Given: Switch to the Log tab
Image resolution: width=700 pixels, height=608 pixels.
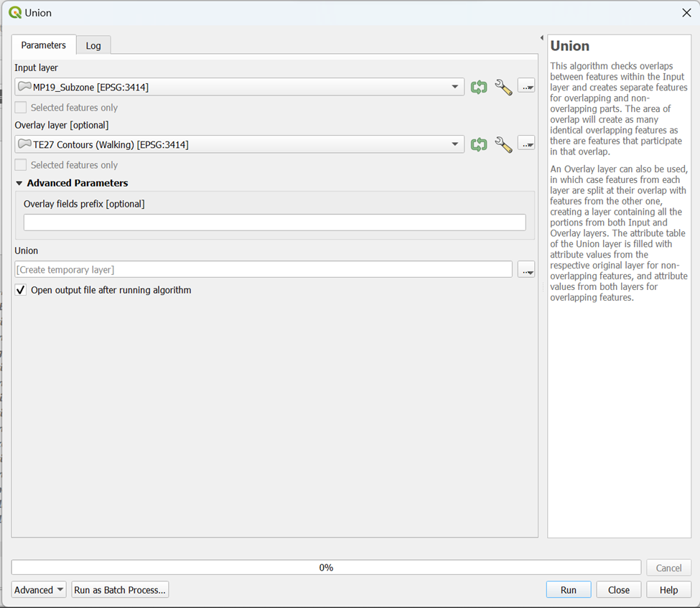Looking at the screenshot, I should click(x=93, y=45).
